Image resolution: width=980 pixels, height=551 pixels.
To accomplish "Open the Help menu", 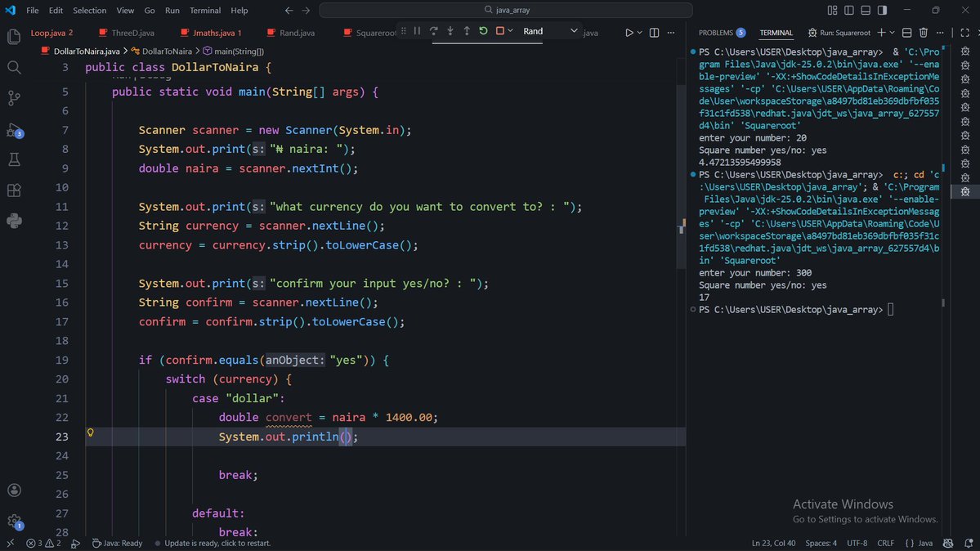I will [x=239, y=10].
